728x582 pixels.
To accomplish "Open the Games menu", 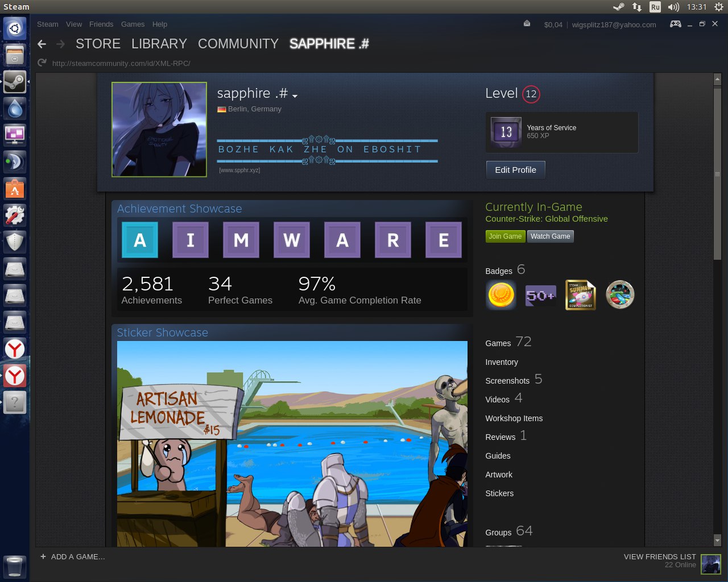I will point(133,24).
